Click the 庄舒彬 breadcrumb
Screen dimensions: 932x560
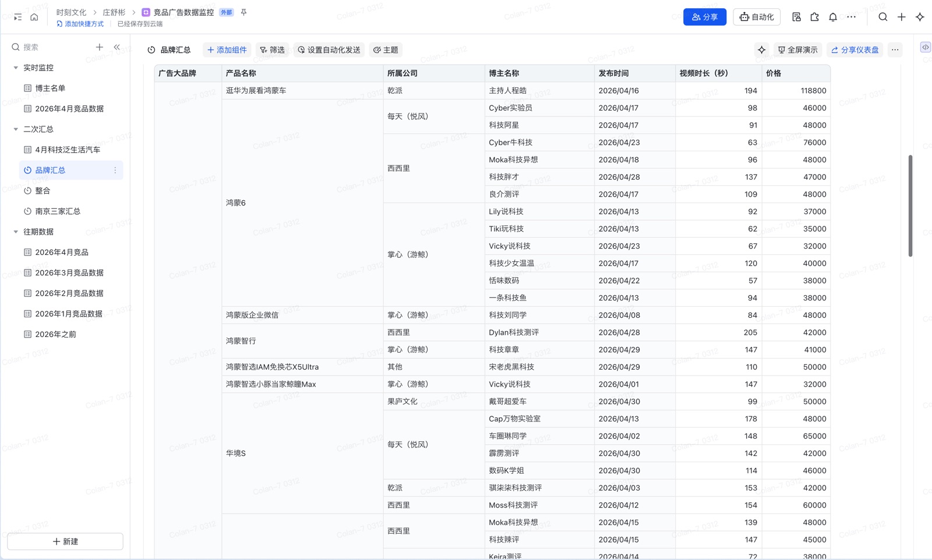114,12
